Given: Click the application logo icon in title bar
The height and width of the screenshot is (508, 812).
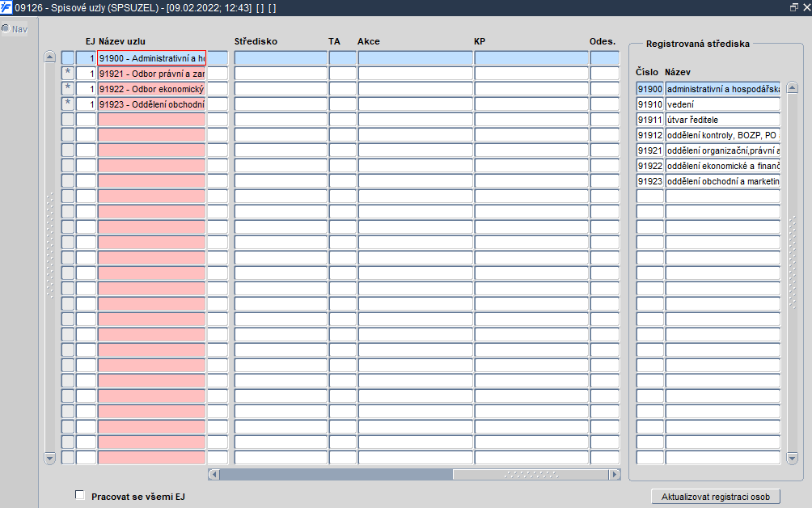Looking at the screenshot, I should pyautogui.click(x=6, y=8).
